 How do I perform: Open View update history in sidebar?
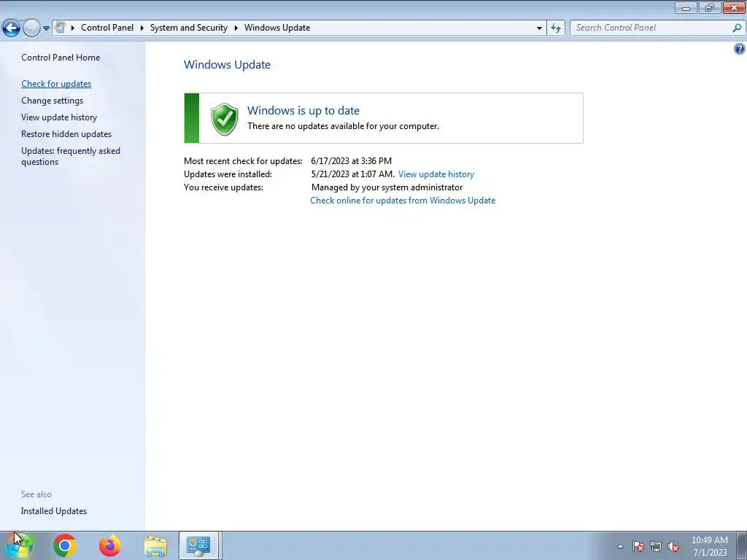[59, 117]
